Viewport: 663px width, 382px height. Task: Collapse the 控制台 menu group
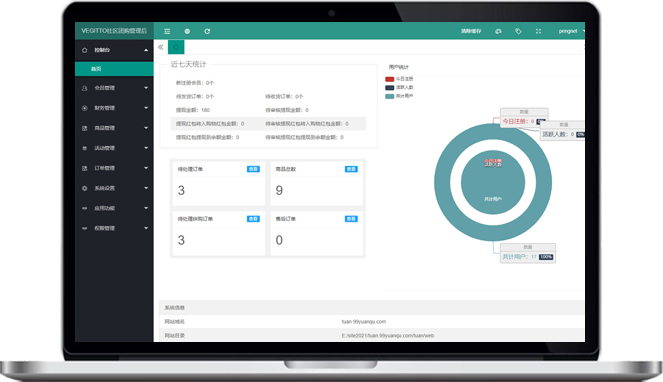pos(114,50)
